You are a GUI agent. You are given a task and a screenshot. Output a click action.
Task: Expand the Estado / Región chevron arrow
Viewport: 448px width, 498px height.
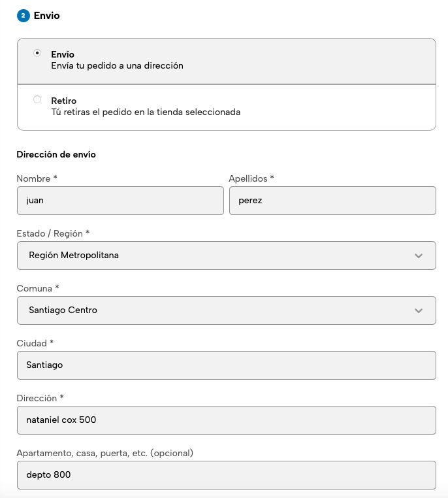[x=419, y=256]
